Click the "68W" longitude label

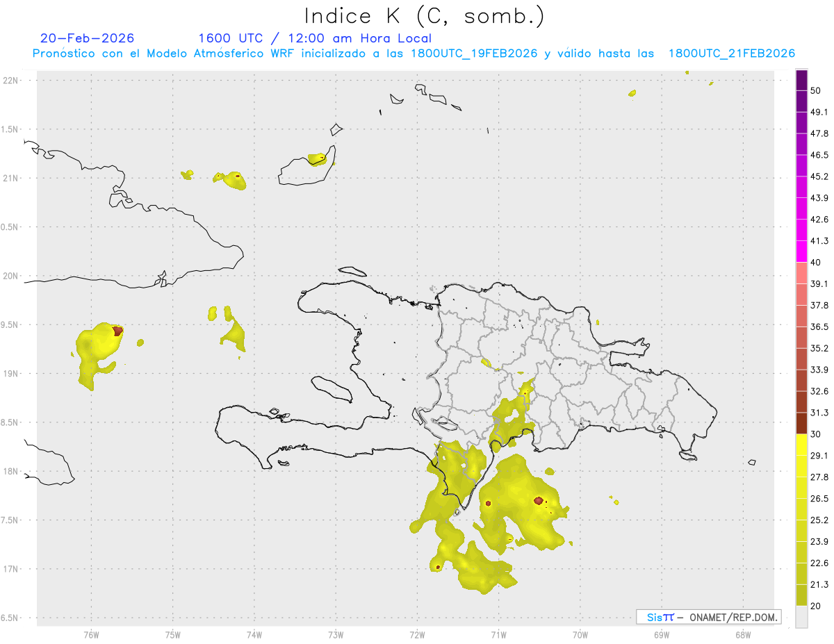pos(742,634)
